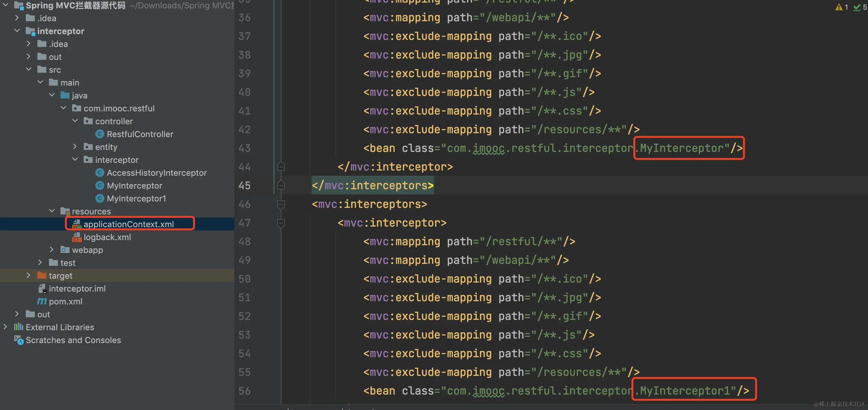Click the External Libraries icon
Screen dimensions: 868x410
19,327
